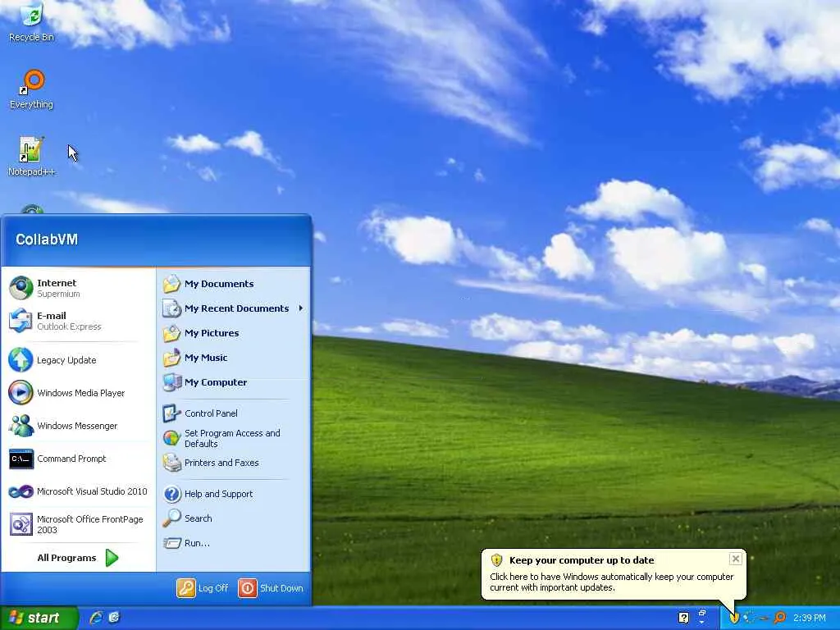The image size is (840, 630).
Task: Click the 2:39 PM taskbar clock
Action: 809,618
